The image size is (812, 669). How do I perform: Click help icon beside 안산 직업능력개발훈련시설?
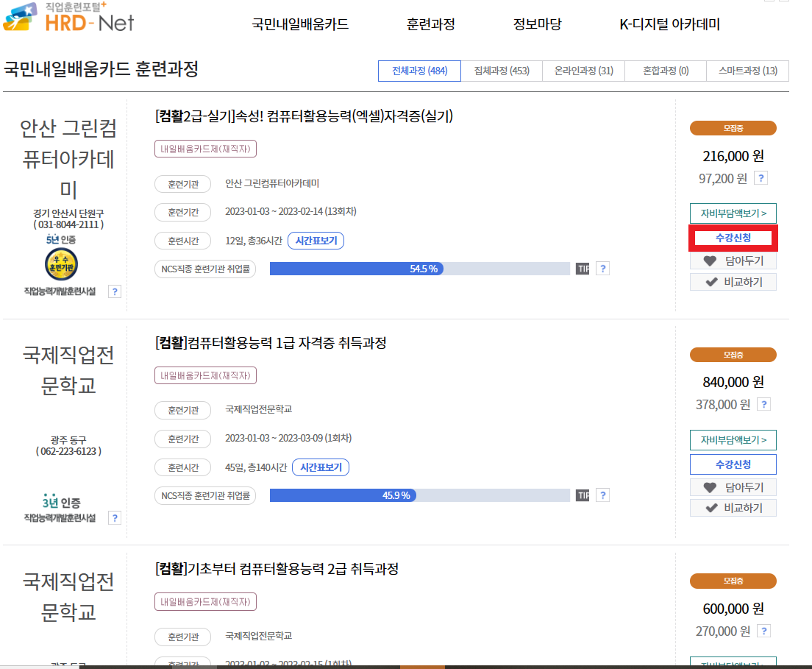click(115, 291)
